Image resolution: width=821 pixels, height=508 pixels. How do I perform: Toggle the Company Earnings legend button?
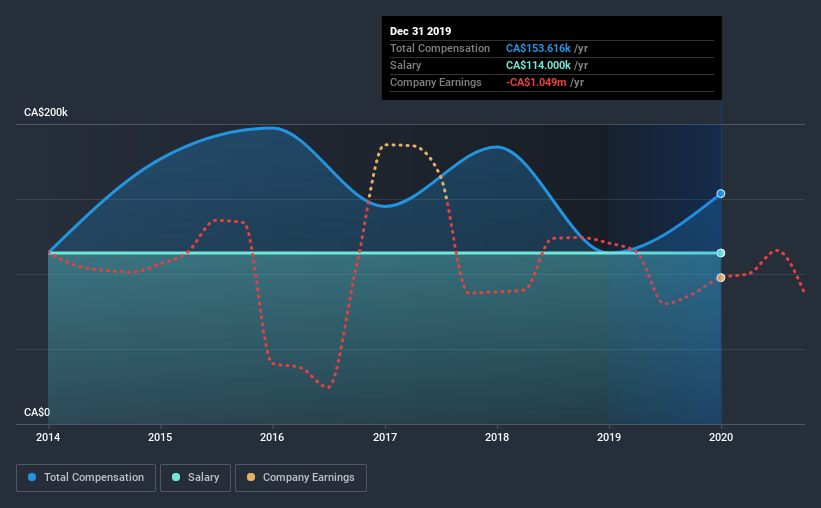[301, 478]
